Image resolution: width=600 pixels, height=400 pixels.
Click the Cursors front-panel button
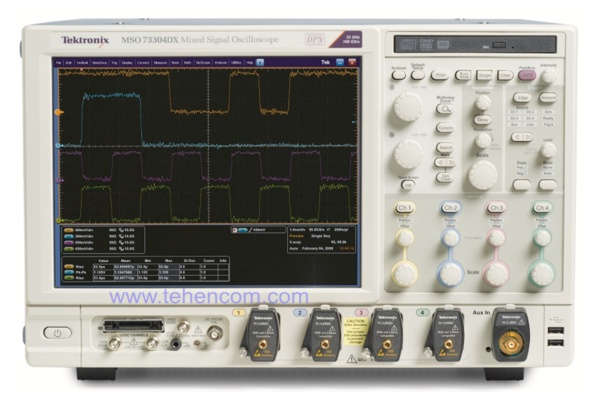pyautogui.click(x=445, y=128)
